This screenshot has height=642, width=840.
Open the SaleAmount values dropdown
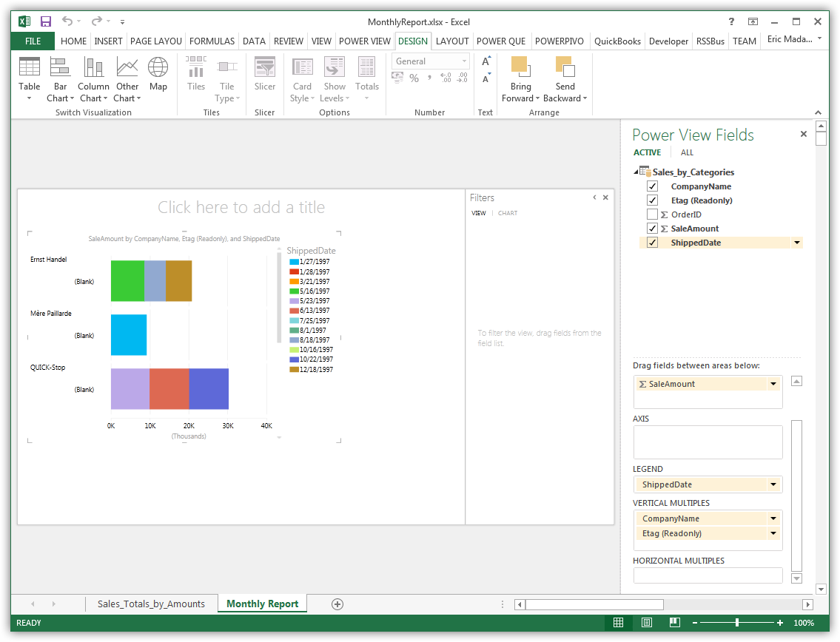pyautogui.click(x=773, y=384)
